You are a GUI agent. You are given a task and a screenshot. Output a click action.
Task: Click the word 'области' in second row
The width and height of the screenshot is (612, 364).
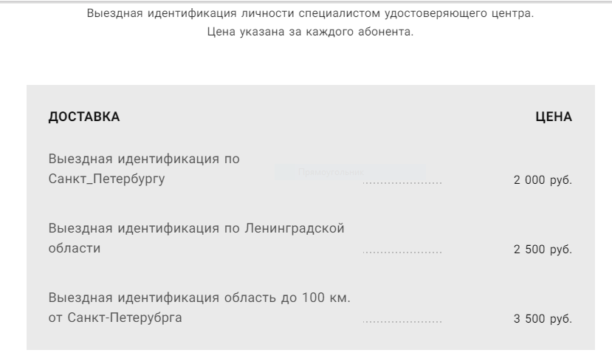pos(75,248)
